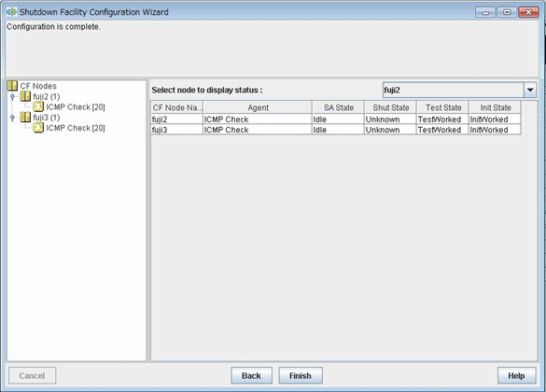The width and height of the screenshot is (546, 392).
Task: Click the Finish button
Action: 301,375
